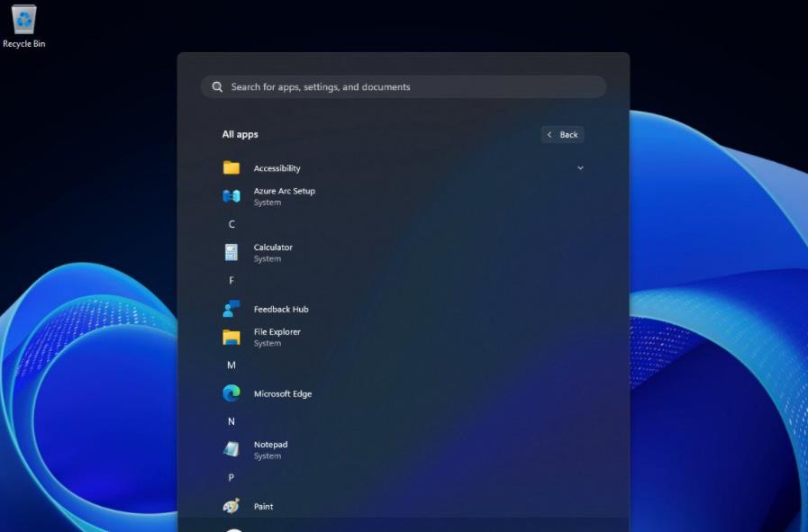
Task: Select the letter M section header
Action: [x=232, y=365]
